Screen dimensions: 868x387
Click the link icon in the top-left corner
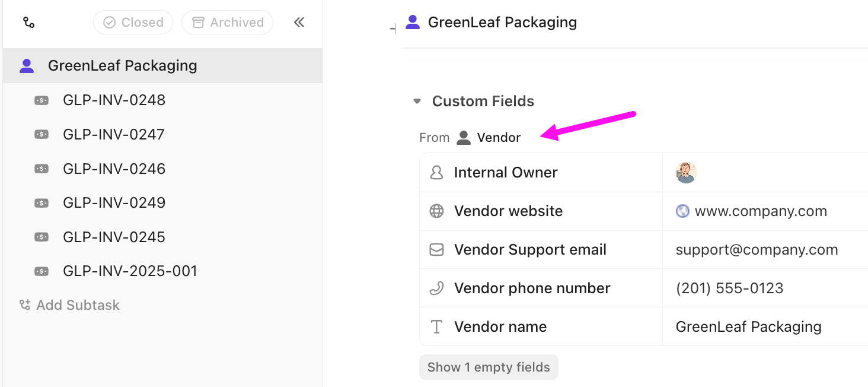pyautogui.click(x=28, y=22)
